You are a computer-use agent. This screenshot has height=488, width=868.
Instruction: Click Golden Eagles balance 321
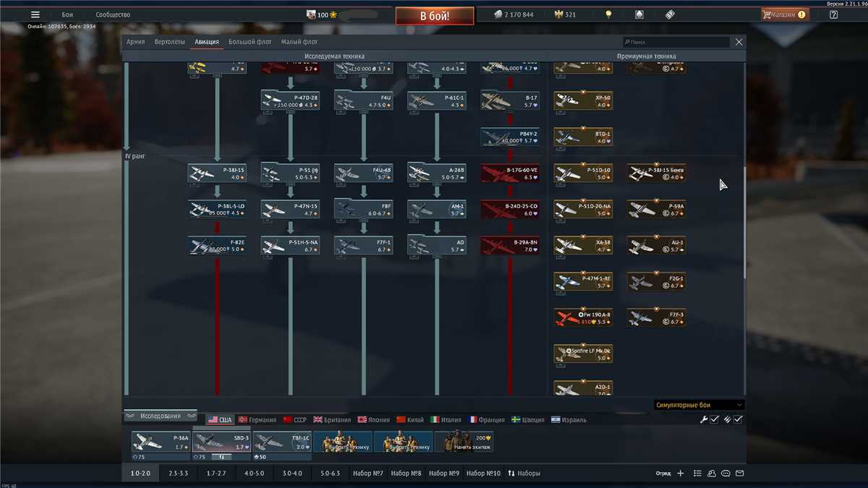point(565,14)
